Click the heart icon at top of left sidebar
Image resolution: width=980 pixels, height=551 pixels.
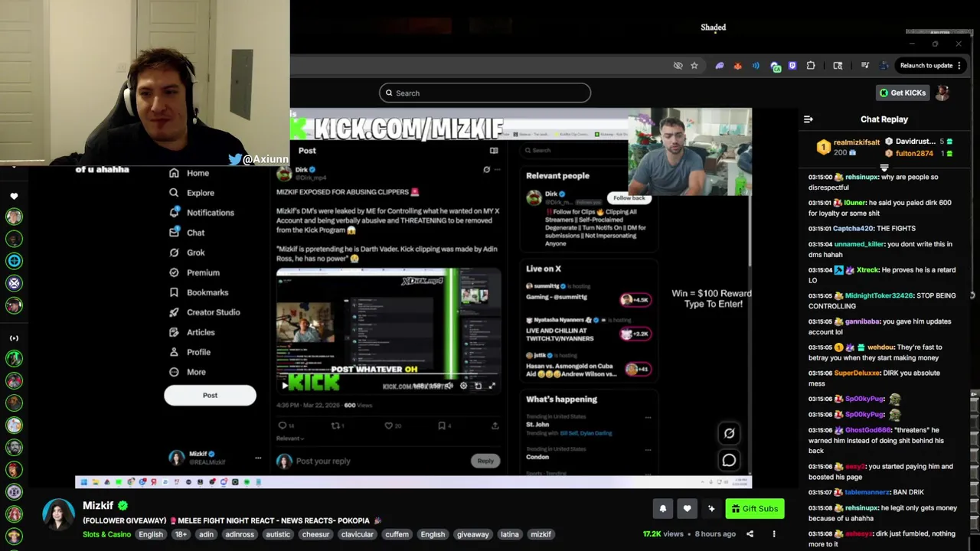14,197
